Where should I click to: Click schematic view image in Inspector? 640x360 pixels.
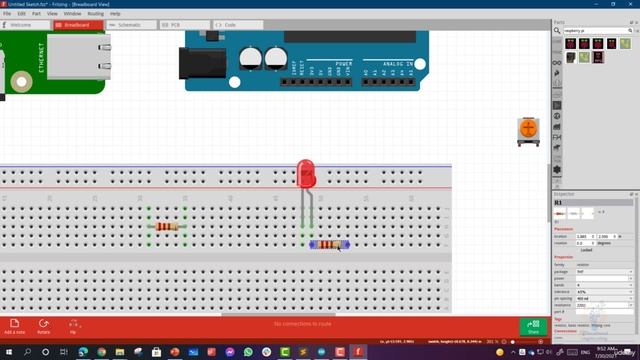pos(573,213)
